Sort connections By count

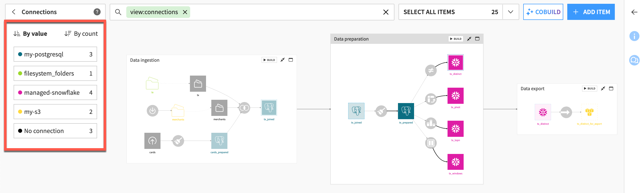(x=81, y=34)
